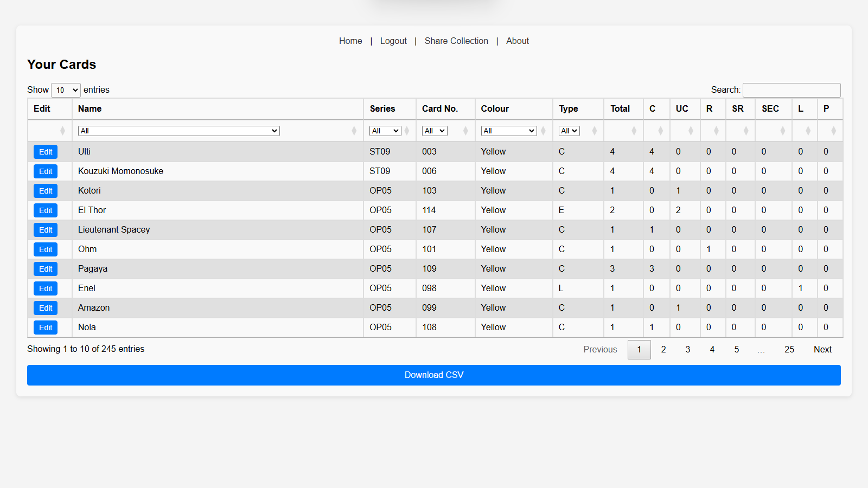Sort table by the R column arrows
The image size is (868, 488).
[717, 131]
